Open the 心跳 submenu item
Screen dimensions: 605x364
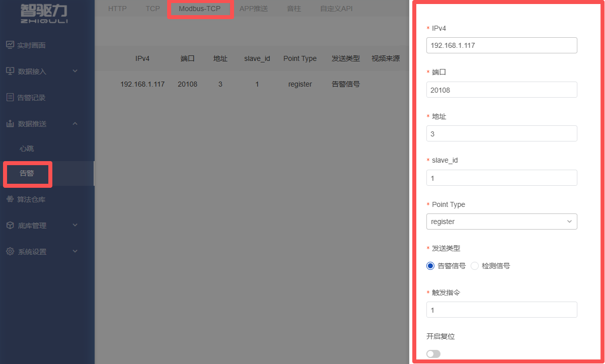point(27,149)
